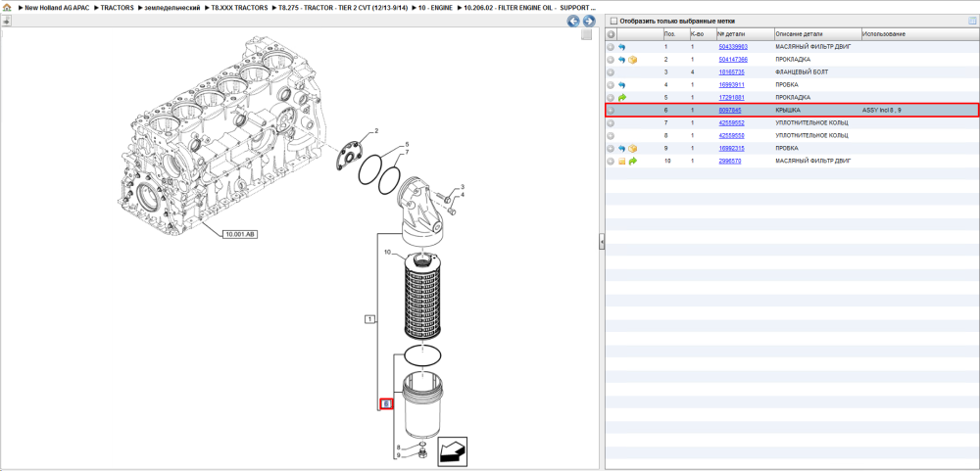Open part number link 8097845
This screenshot has height=471, width=980.
pyautogui.click(x=730, y=111)
